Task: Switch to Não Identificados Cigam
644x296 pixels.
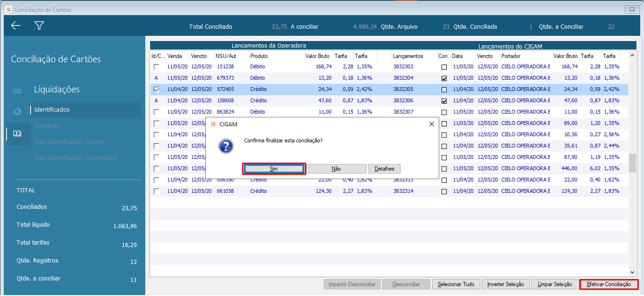Action: click(x=69, y=142)
